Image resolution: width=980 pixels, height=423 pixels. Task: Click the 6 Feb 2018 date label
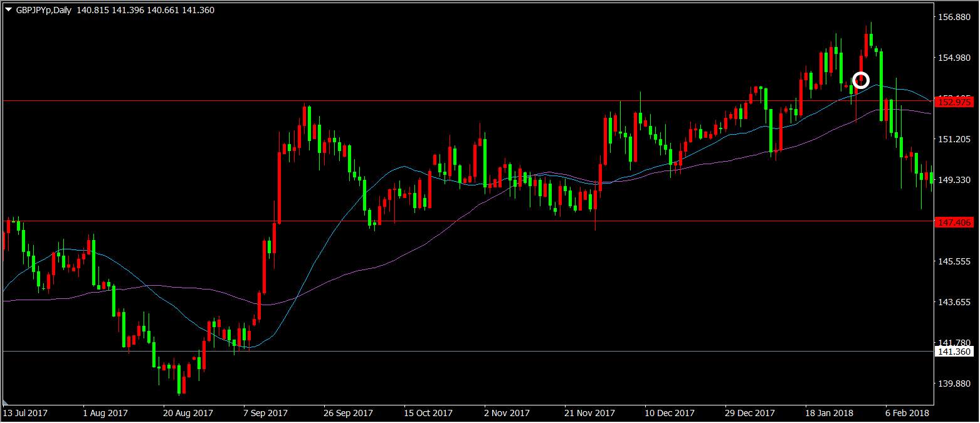pos(907,413)
